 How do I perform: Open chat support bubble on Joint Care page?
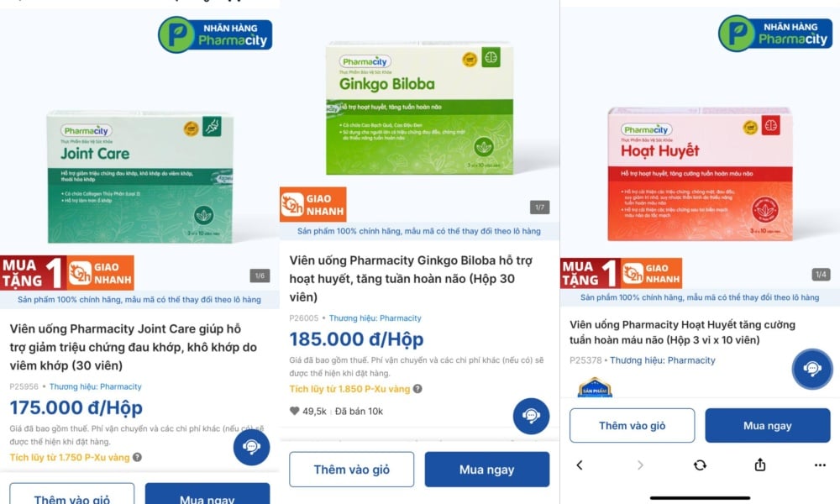pos(251,447)
